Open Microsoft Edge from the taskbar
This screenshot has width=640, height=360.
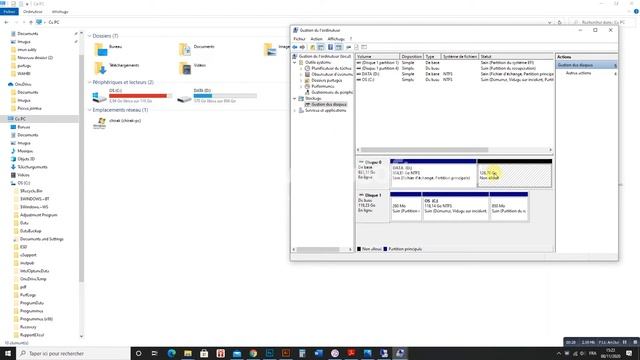click(171, 353)
